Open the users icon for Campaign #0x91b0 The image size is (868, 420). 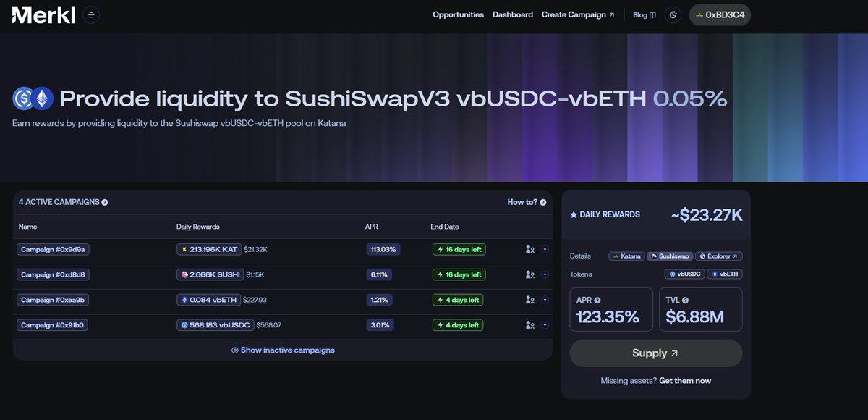(529, 325)
